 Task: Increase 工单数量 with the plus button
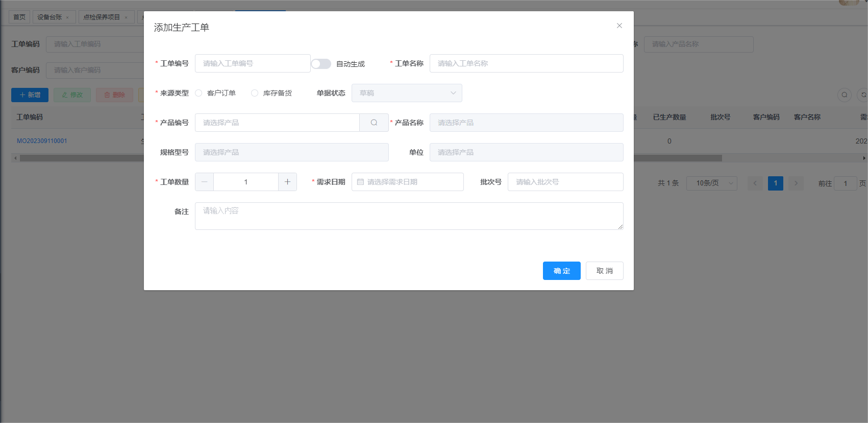[x=287, y=182]
